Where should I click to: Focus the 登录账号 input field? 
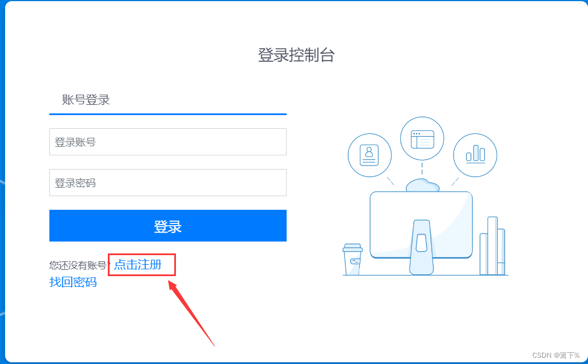(168, 142)
